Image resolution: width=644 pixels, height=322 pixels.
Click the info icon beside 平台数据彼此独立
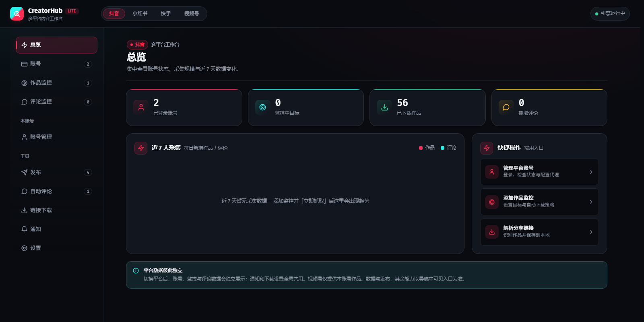136,271
